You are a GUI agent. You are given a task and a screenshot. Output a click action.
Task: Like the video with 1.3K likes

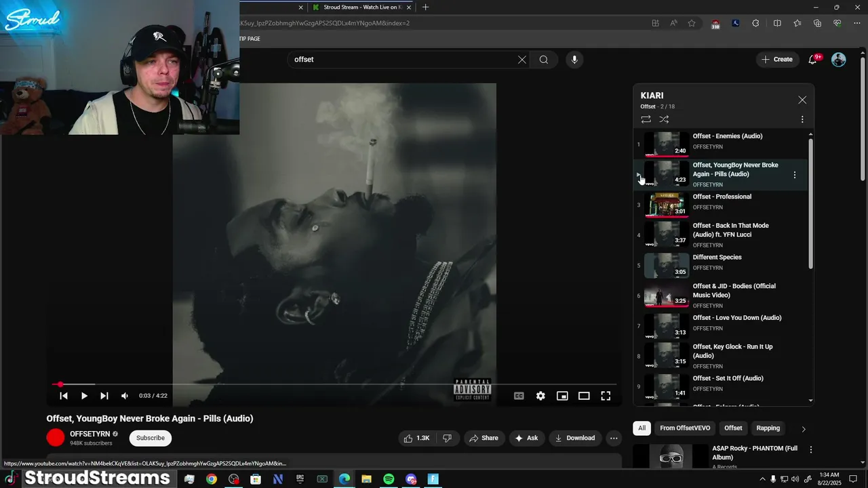pyautogui.click(x=417, y=438)
